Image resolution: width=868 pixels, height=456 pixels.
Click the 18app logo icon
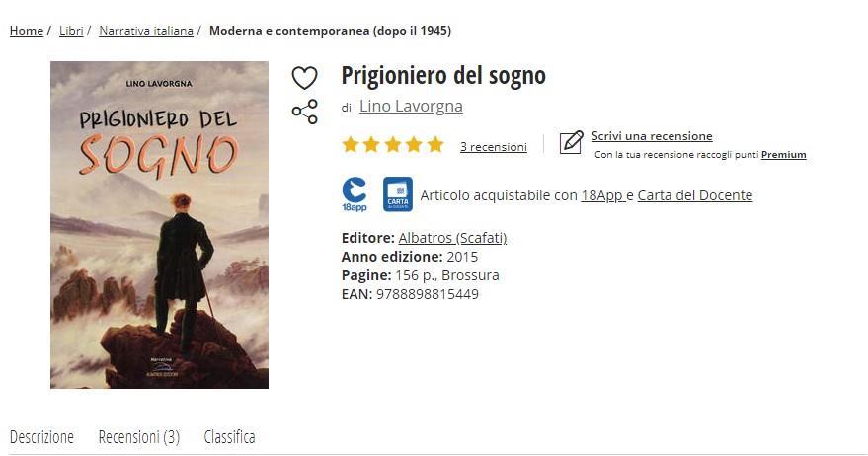[x=355, y=194]
